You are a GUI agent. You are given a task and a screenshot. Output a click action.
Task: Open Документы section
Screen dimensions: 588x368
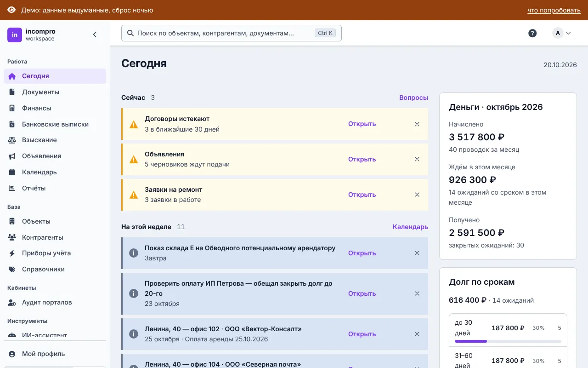coord(55,92)
